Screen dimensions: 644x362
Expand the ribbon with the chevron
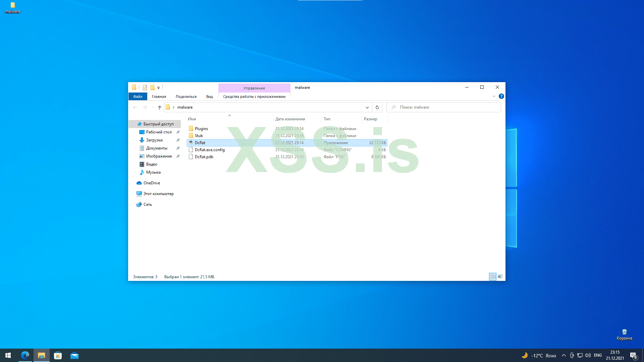coord(494,96)
